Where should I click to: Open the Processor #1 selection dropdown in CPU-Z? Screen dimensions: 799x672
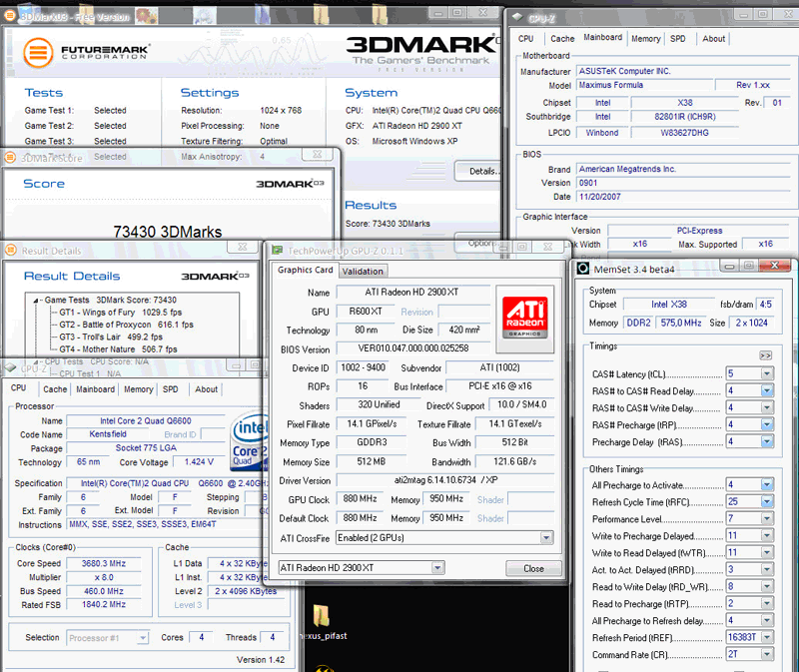coord(143,637)
